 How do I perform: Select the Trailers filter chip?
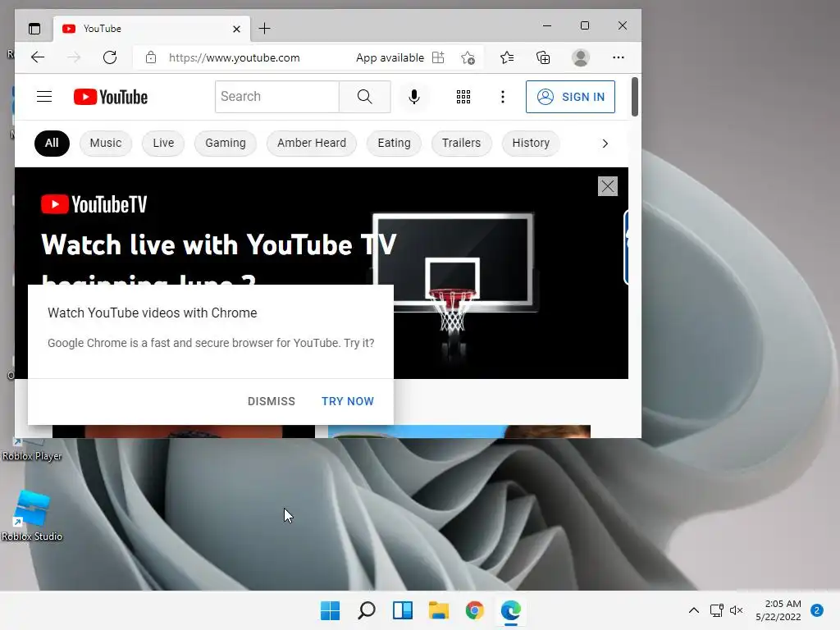tap(461, 143)
